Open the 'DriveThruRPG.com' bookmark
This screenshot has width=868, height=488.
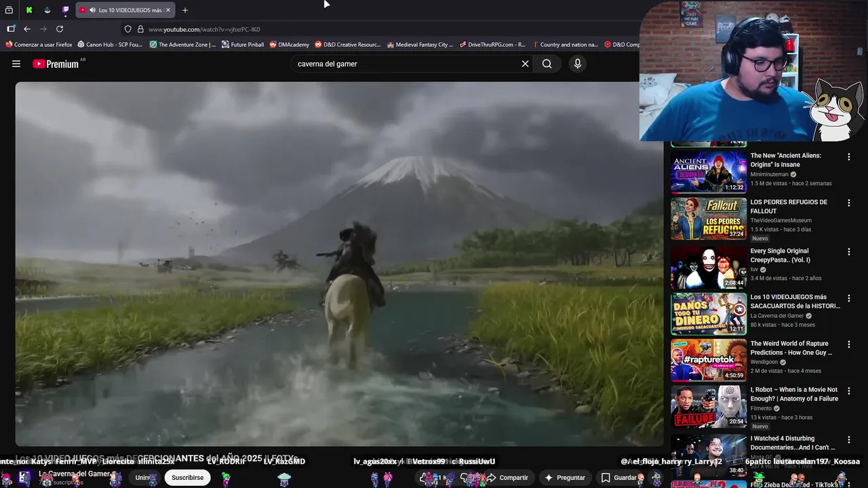[492, 45]
